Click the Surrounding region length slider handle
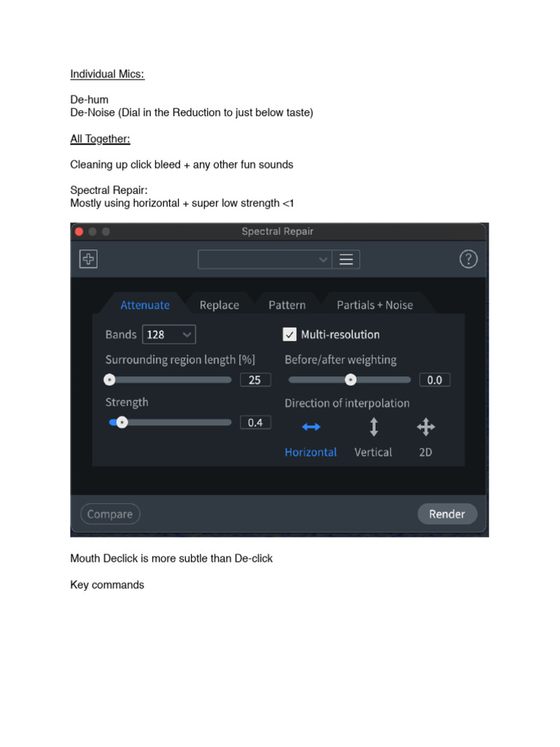The height and width of the screenshot is (747, 560). (109, 379)
